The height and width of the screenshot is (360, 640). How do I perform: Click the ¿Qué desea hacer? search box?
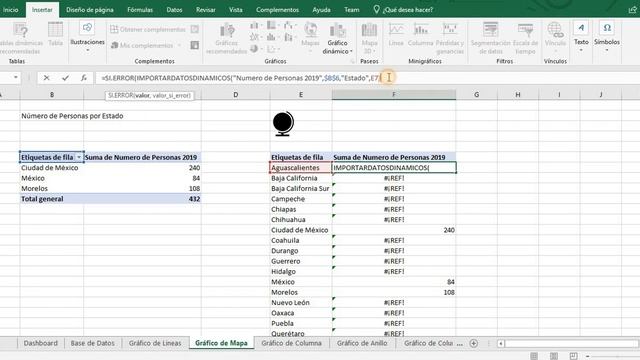click(403, 9)
